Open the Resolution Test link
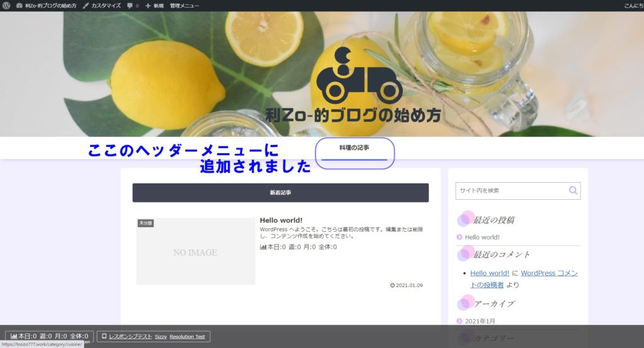 [187, 337]
